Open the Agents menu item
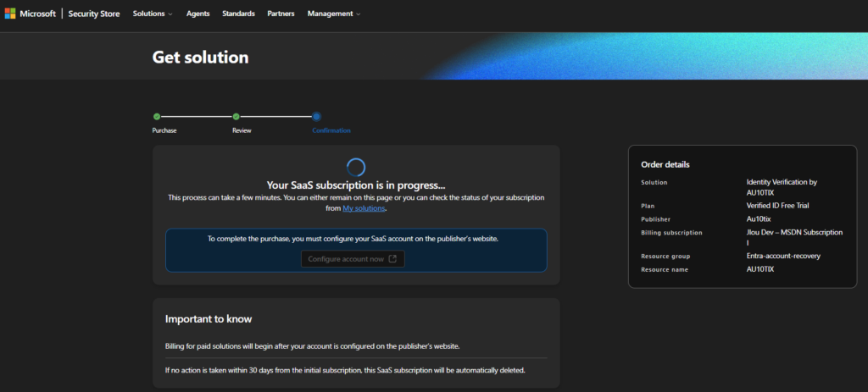 [198, 14]
